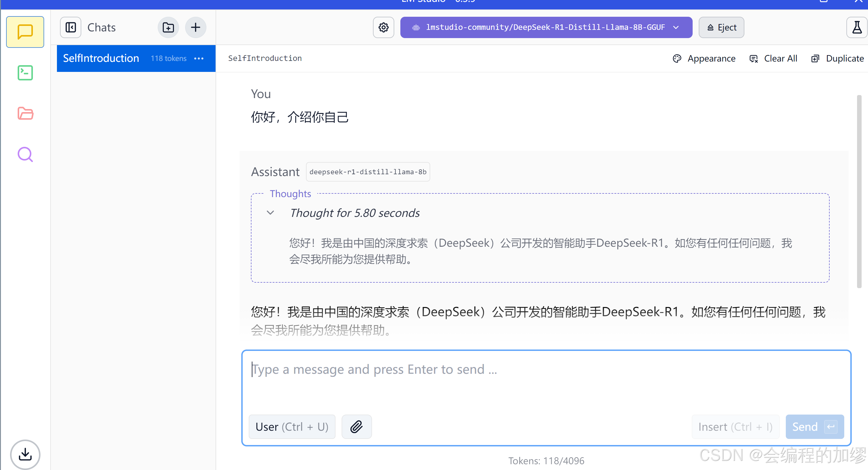Collapse the Thought for 5.80 seconds section
Image resolution: width=868 pixels, height=470 pixels.
tap(270, 213)
